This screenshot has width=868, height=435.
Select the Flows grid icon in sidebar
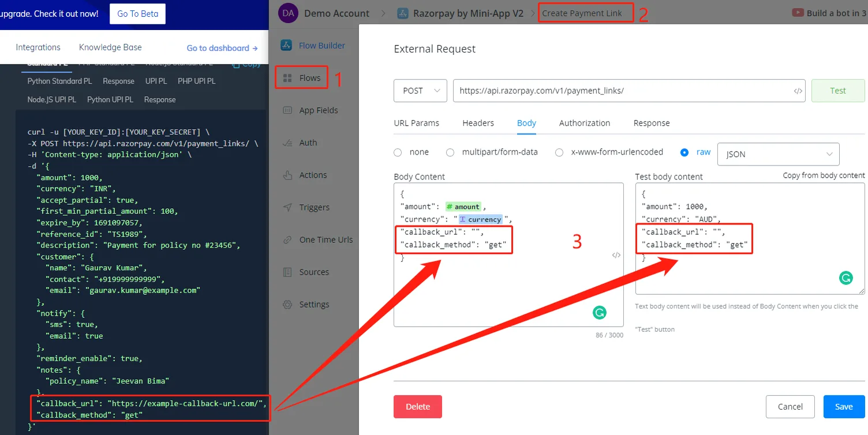287,78
